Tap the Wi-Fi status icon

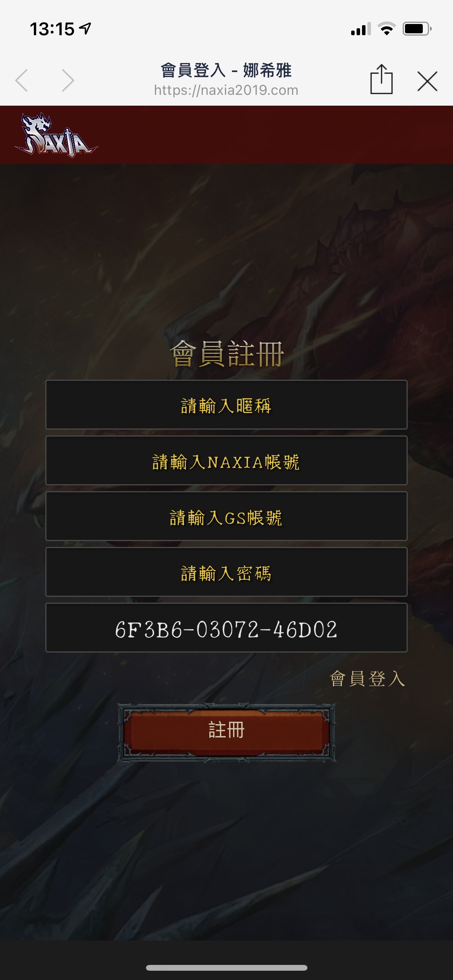tap(386, 29)
